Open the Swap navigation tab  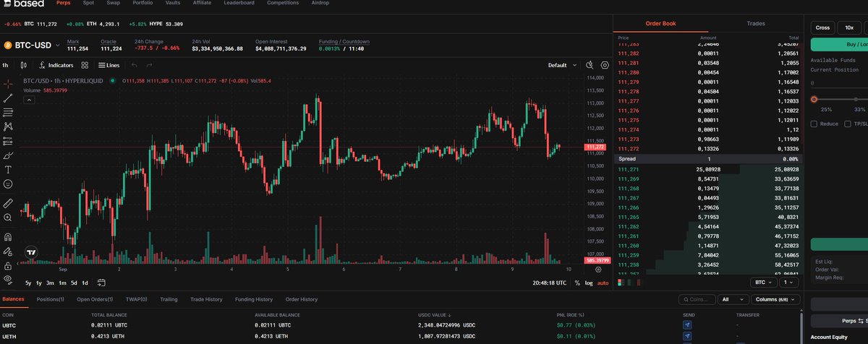click(113, 3)
